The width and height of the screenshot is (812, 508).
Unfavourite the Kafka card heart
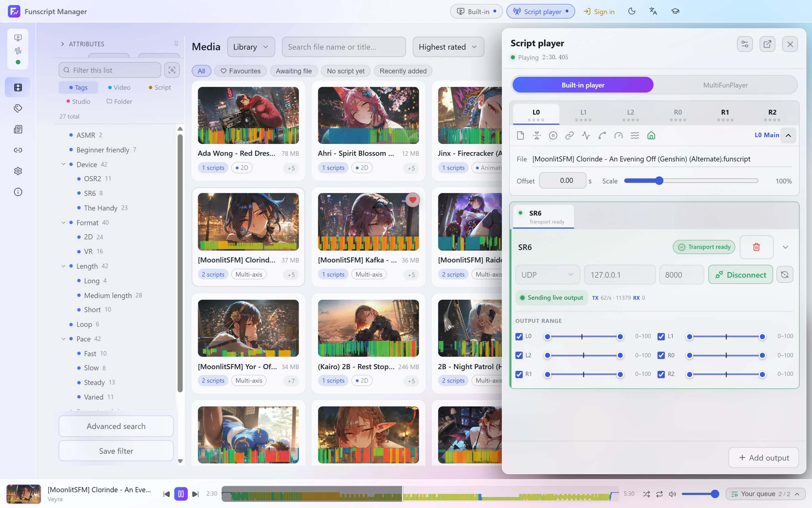tap(412, 200)
